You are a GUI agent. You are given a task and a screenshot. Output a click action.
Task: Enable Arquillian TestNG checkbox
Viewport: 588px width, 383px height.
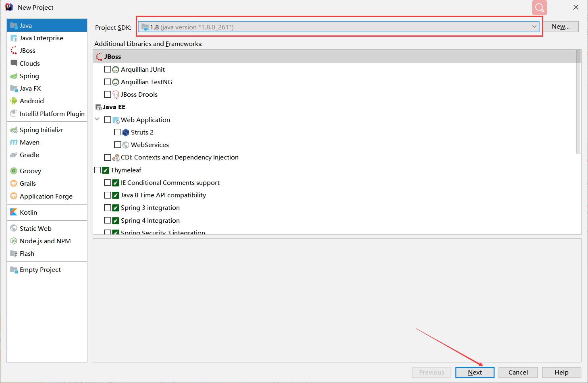tap(107, 82)
